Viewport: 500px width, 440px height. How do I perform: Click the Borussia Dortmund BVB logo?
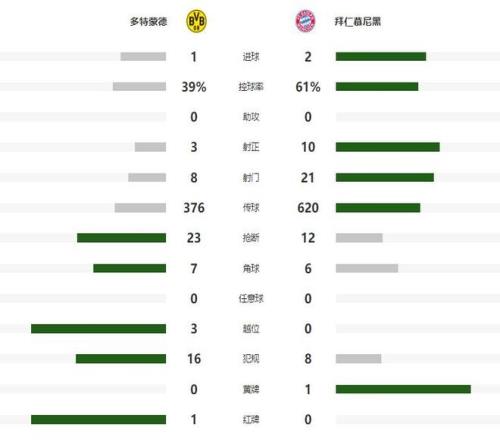196,21
